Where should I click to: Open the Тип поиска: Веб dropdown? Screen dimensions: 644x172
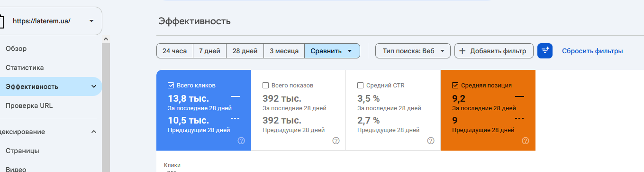413,51
